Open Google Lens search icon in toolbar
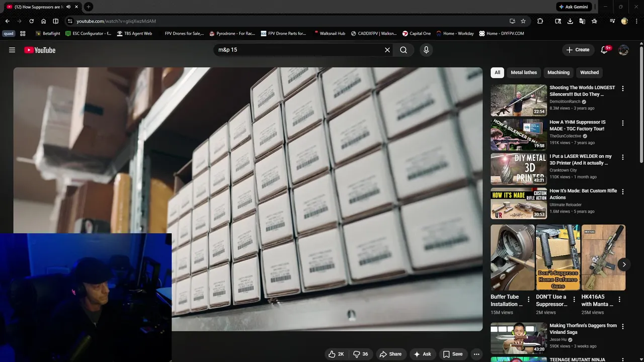 tap(558, 21)
